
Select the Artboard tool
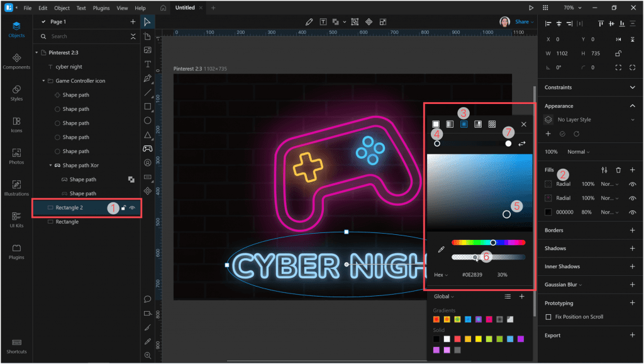(147, 36)
